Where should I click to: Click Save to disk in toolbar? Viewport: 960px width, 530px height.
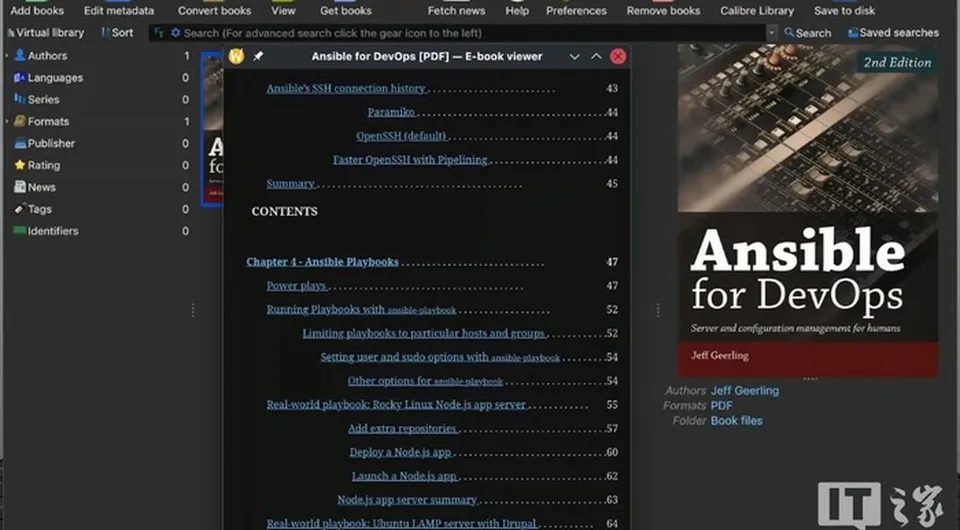click(x=844, y=10)
